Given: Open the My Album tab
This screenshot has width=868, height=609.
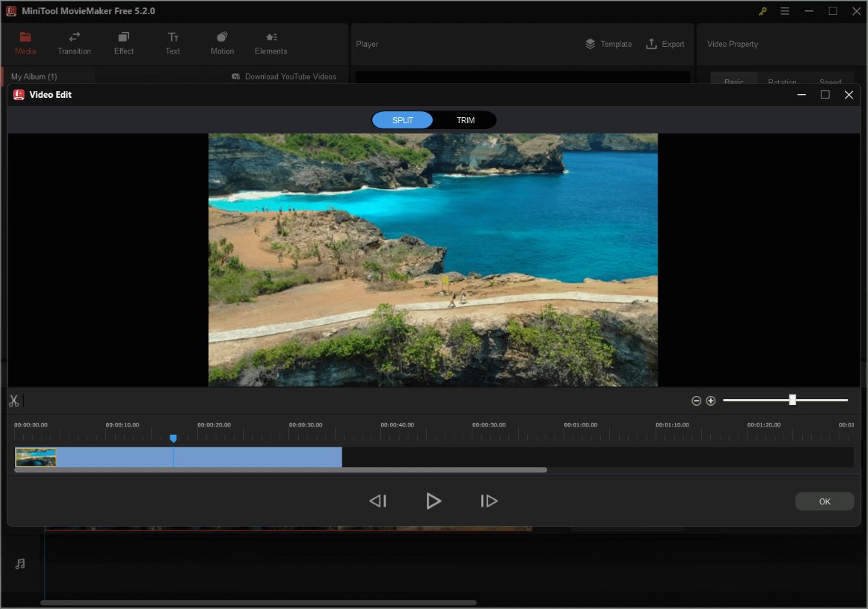Looking at the screenshot, I should tap(34, 76).
